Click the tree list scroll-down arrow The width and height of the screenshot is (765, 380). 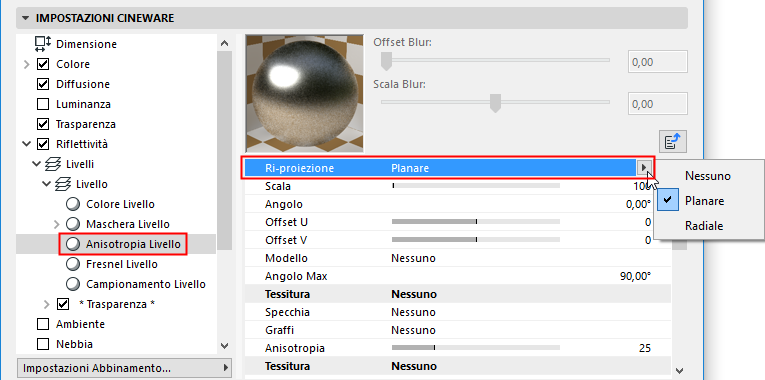click(224, 346)
